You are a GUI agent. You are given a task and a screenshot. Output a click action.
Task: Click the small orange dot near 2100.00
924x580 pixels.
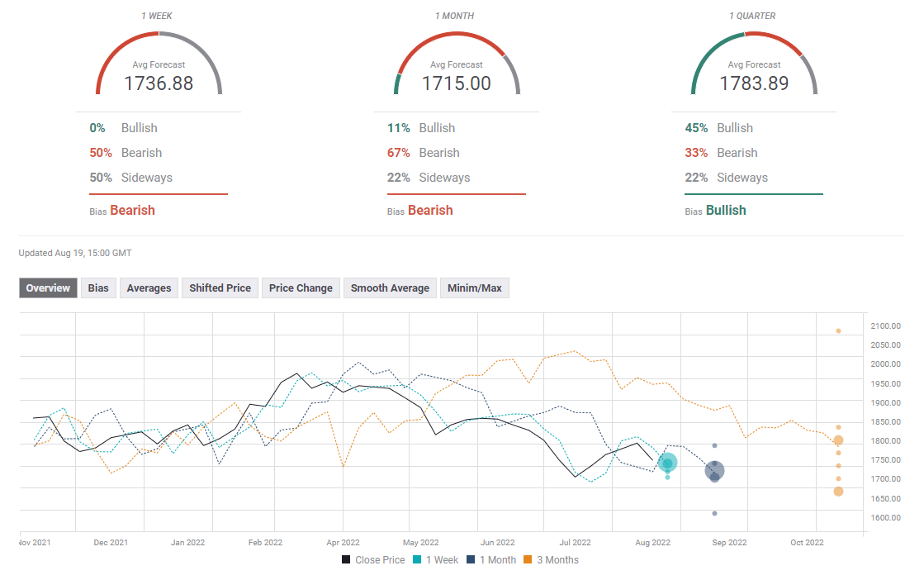(838, 331)
